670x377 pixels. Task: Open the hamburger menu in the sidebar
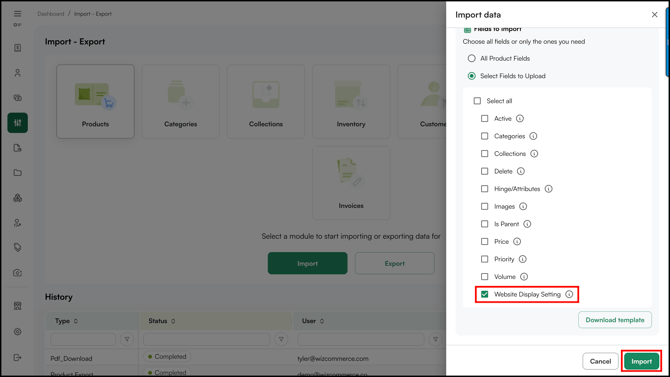(18, 14)
